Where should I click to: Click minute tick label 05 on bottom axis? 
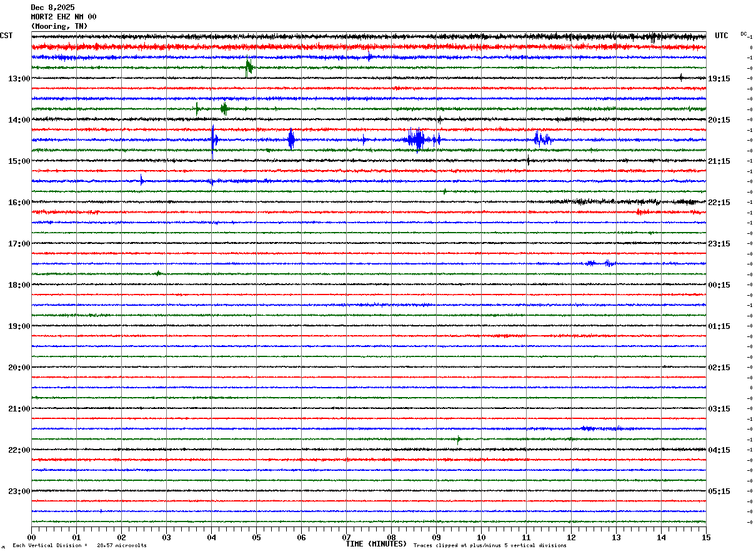(x=256, y=538)
